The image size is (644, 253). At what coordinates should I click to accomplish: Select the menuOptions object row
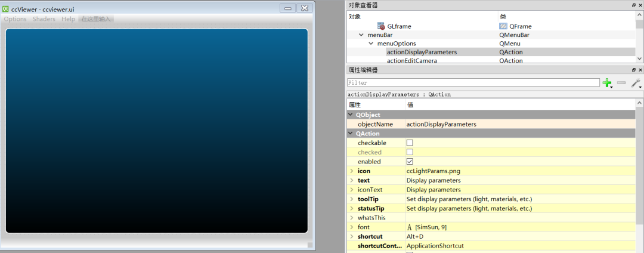tap(491, 44)
